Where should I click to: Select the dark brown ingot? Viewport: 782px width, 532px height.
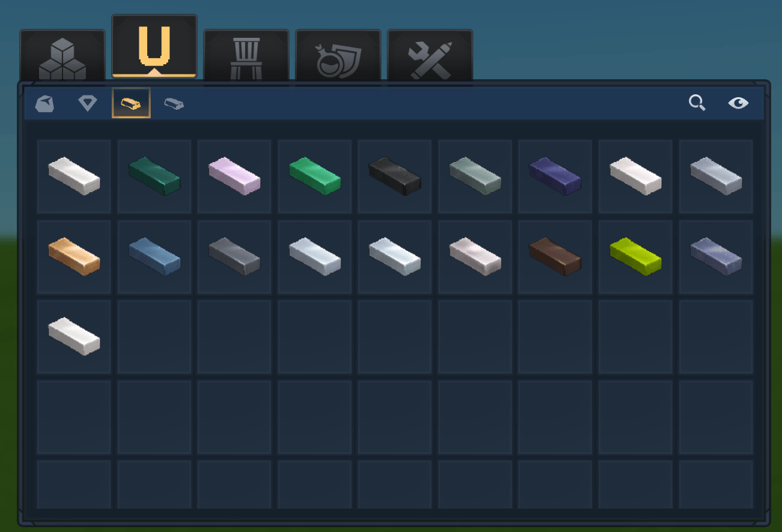(x=555, y=256)
